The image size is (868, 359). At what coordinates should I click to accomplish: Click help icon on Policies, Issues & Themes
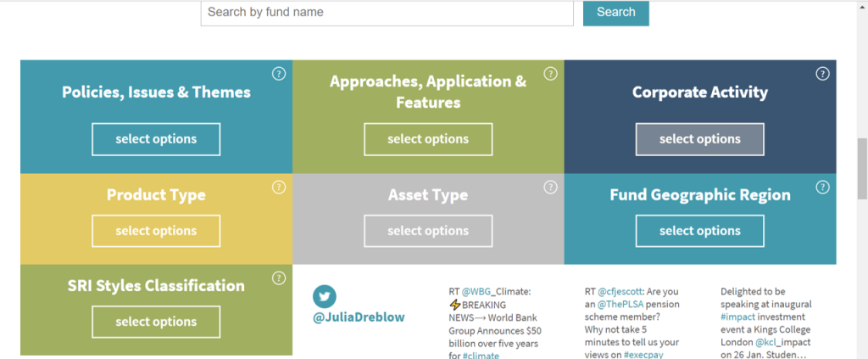[x=279, y=74]
